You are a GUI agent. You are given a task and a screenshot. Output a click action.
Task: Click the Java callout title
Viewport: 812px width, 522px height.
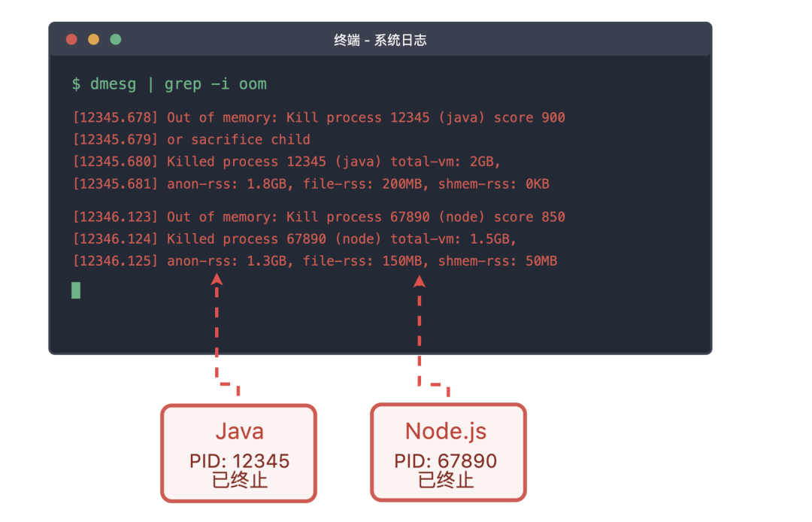[x=239, y=431]
